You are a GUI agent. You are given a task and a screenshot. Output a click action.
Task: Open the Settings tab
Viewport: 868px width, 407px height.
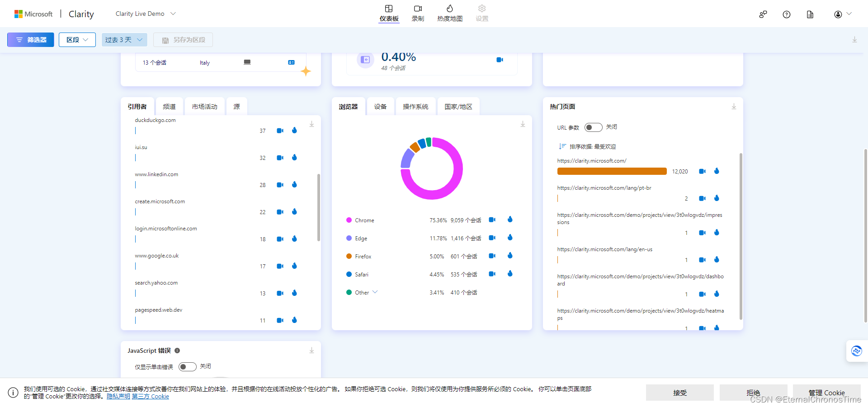tap(482, 13)
